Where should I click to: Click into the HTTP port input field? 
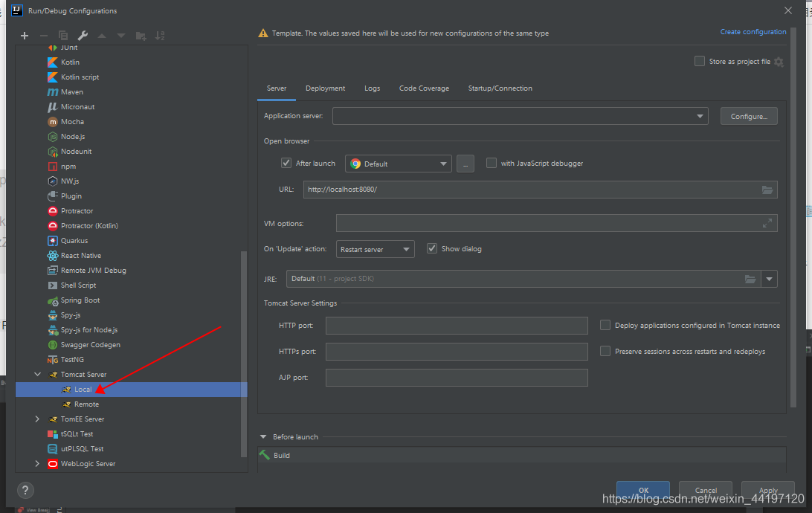[x=457, y=326]
